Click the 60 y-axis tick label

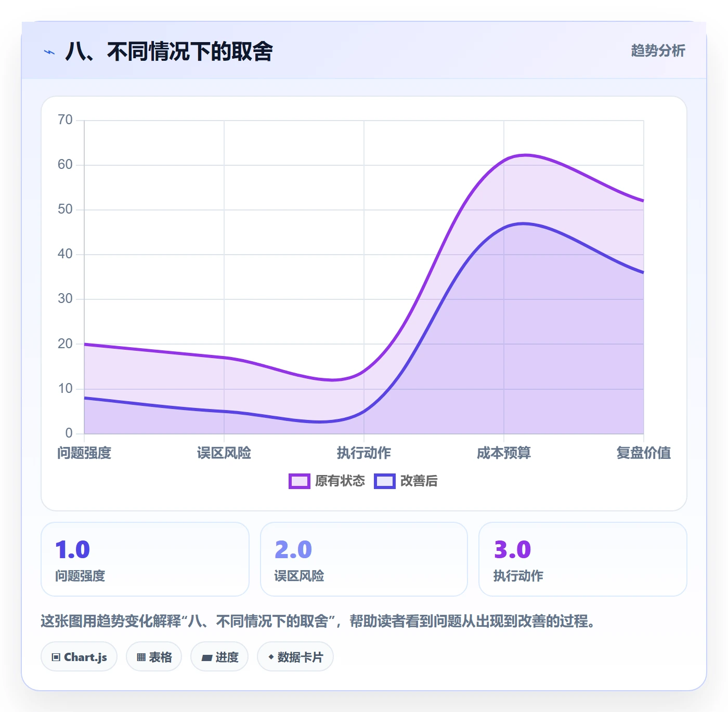65,165
